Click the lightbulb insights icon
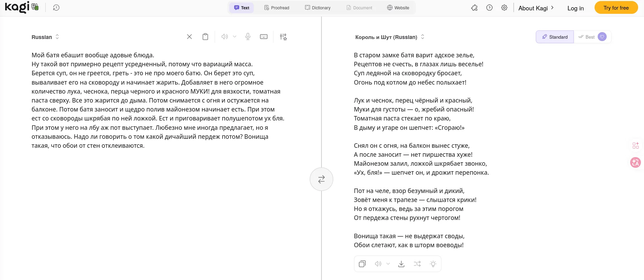The image size is (644, 280). coord(433,264)
